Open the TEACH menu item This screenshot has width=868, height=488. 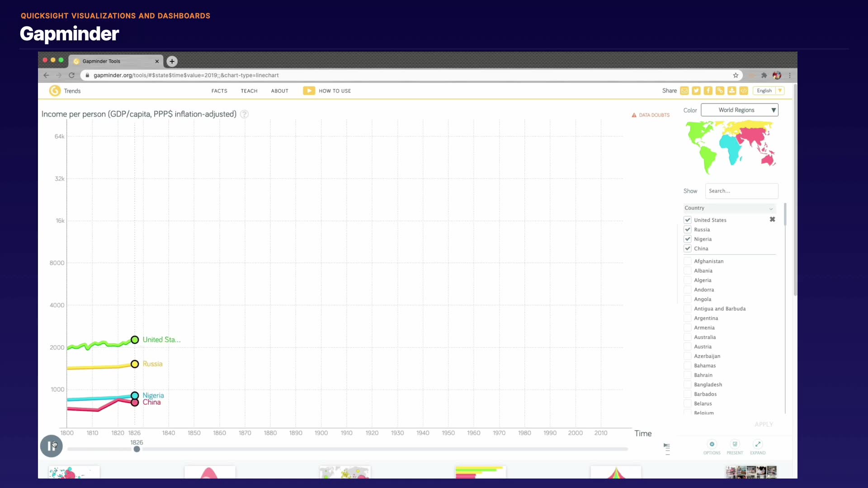[x=249, y=91]
